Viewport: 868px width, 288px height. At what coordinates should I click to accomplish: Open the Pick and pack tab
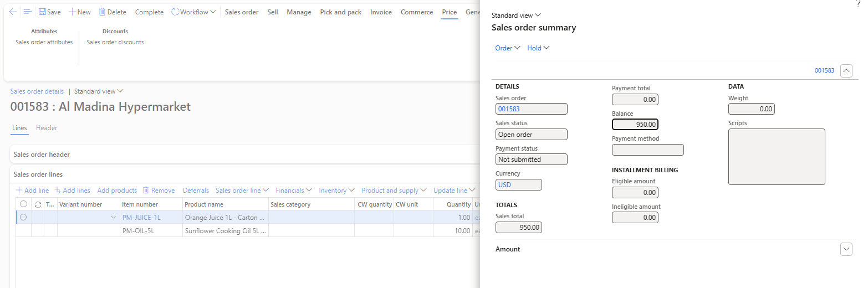point(340,12)
